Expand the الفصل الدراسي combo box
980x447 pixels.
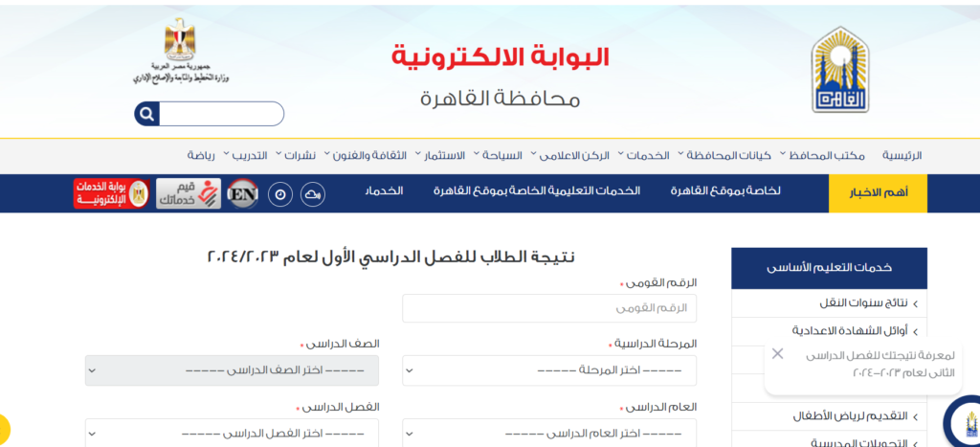(232, 434)
